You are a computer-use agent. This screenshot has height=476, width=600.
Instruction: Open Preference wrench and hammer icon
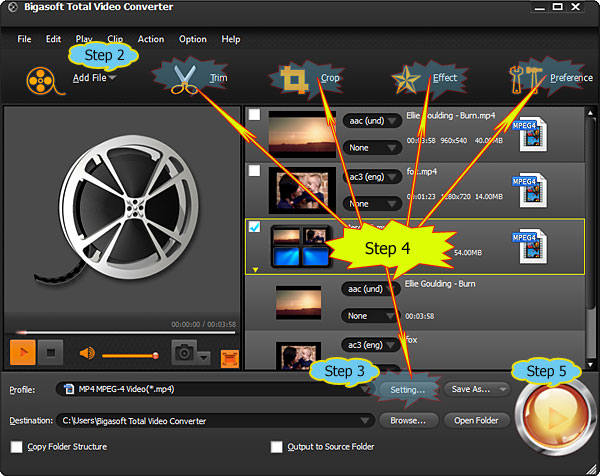[x=525, y=80]
